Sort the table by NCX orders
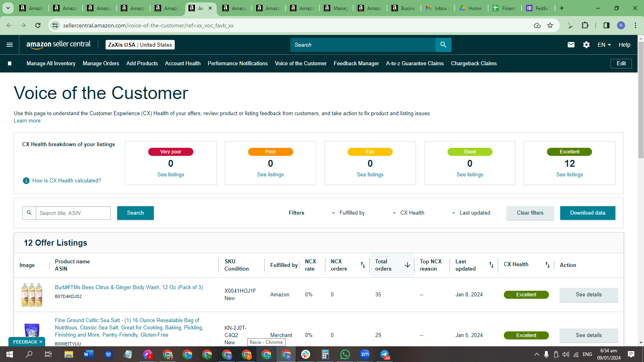Screen dimensions: 644x362 [x=362, y=265]
